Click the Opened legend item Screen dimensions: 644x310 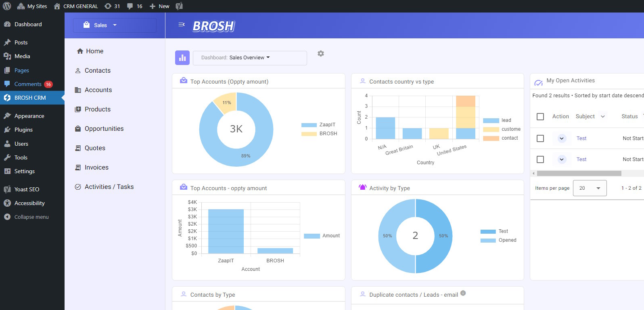498,240
